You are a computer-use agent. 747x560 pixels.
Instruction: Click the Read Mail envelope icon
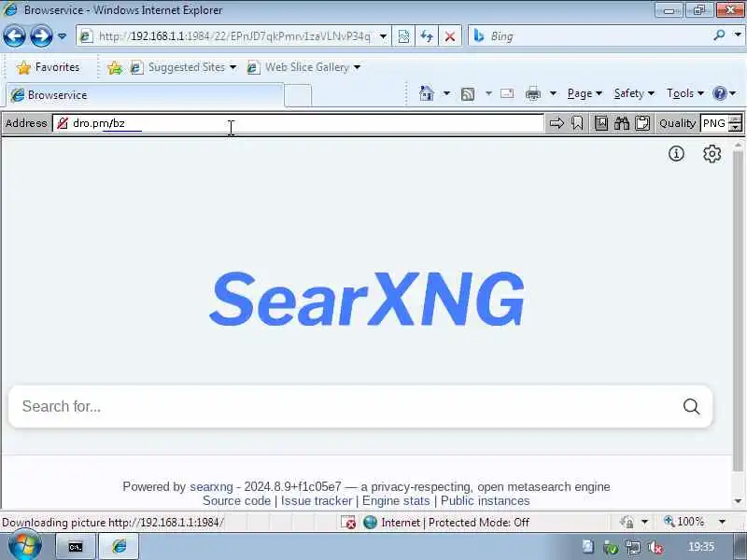507,93
